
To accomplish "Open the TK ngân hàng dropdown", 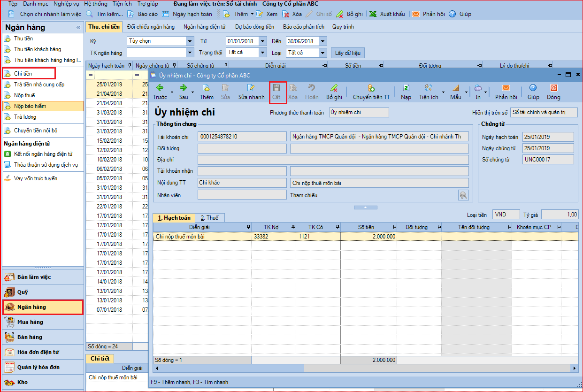I will click(x=190, y=53).
